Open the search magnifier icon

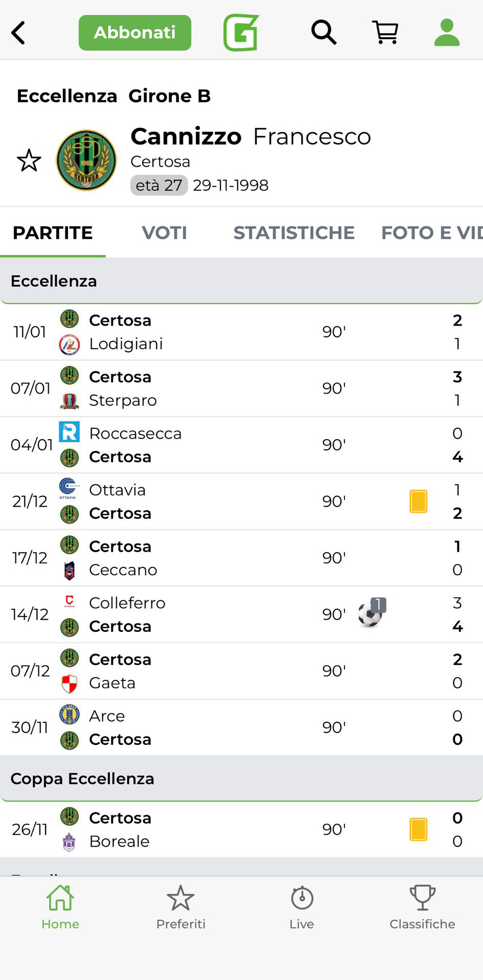324,33
